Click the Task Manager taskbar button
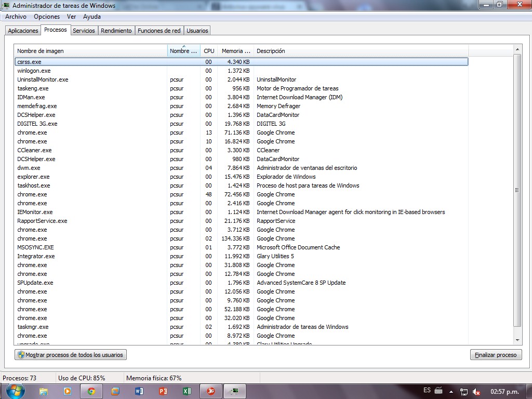Image resolution: width=532 pixels, height=399 pixels. 234,392
